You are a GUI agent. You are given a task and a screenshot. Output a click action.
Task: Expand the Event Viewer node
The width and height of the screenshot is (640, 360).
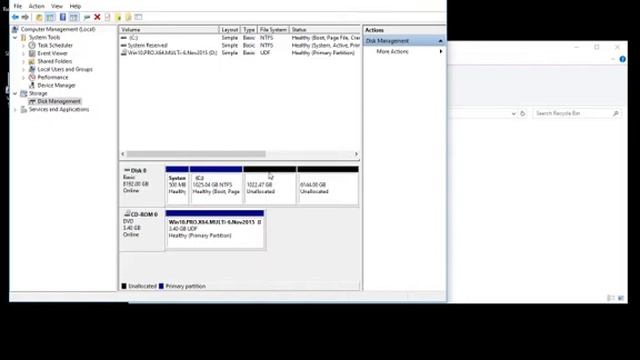tap(23, 53)
